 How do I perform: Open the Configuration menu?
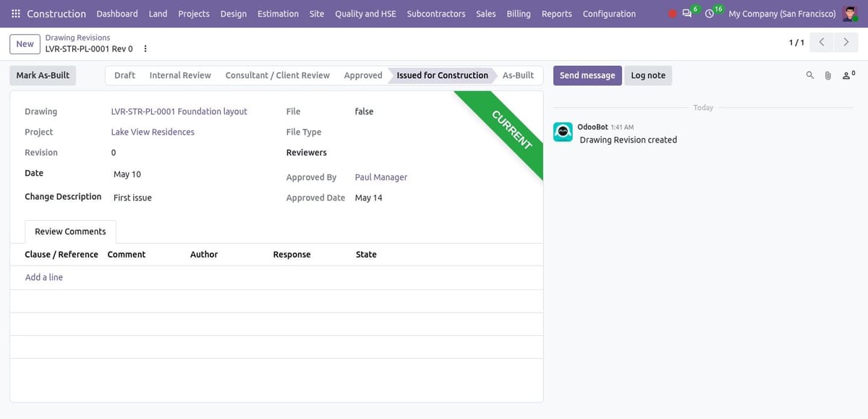click(609, 14)
